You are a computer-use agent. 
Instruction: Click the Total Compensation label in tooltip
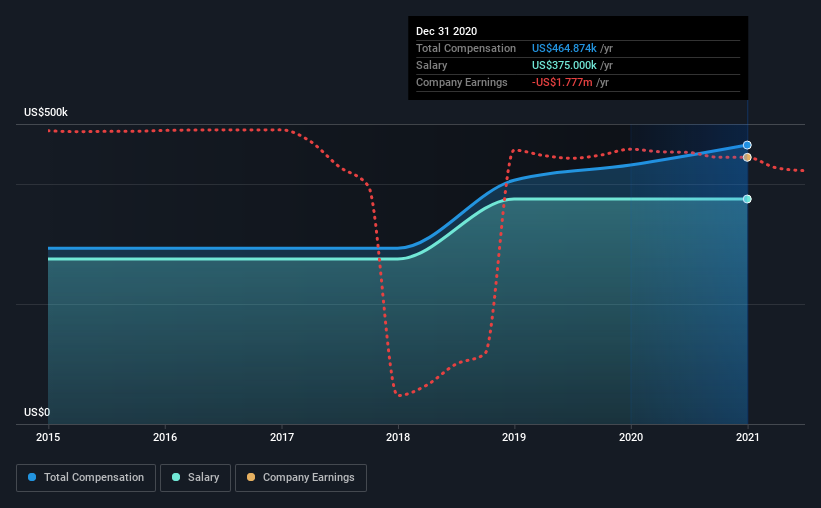point(466,48)
